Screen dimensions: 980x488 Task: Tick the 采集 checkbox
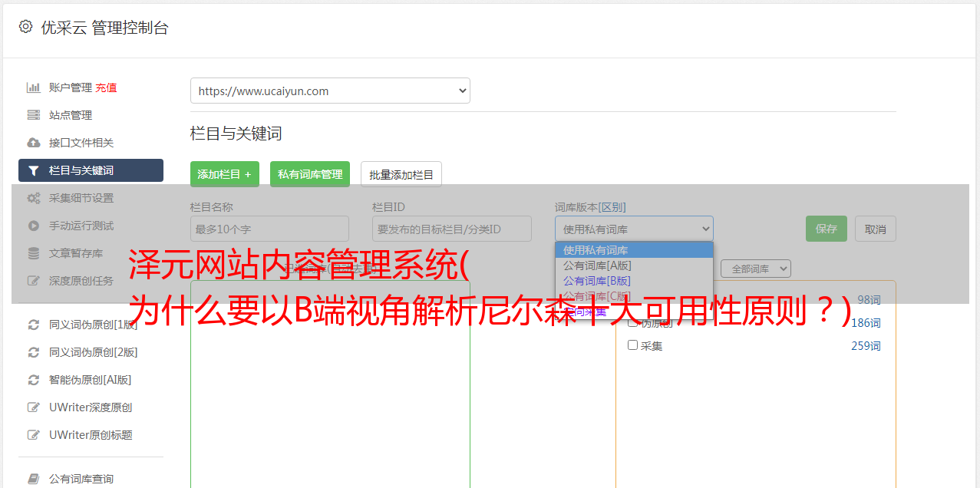click(x=633, y=345)
